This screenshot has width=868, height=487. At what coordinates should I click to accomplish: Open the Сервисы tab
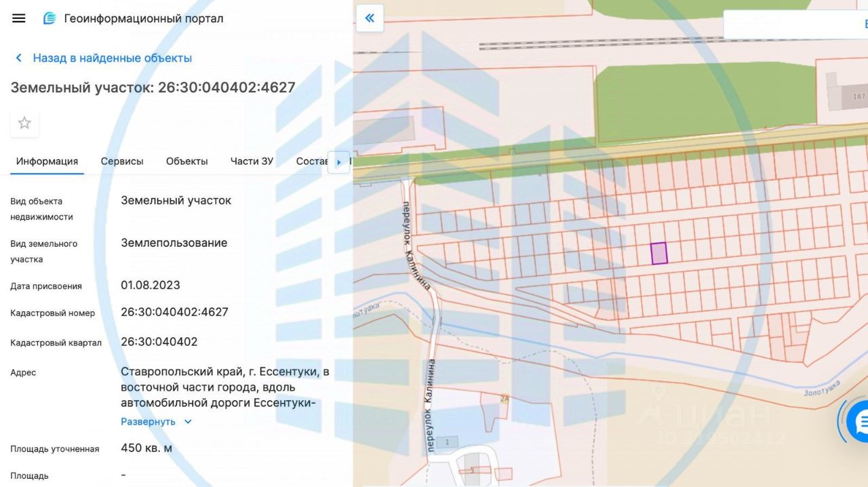tap(122, 161)
